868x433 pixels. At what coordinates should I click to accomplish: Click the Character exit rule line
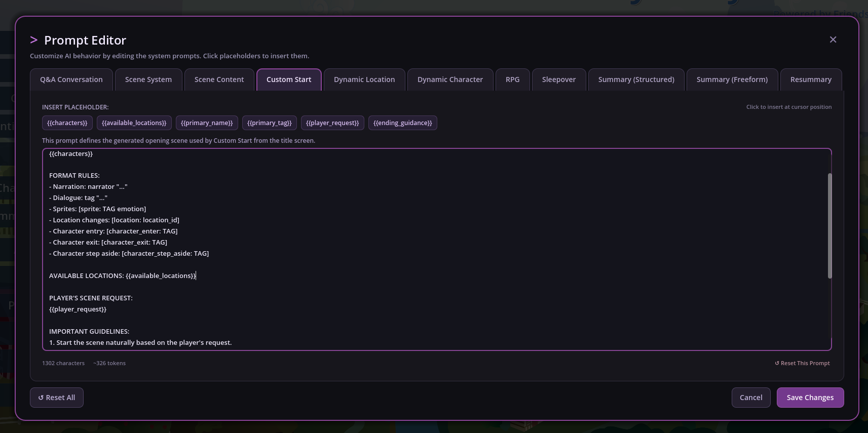(108, 242)
